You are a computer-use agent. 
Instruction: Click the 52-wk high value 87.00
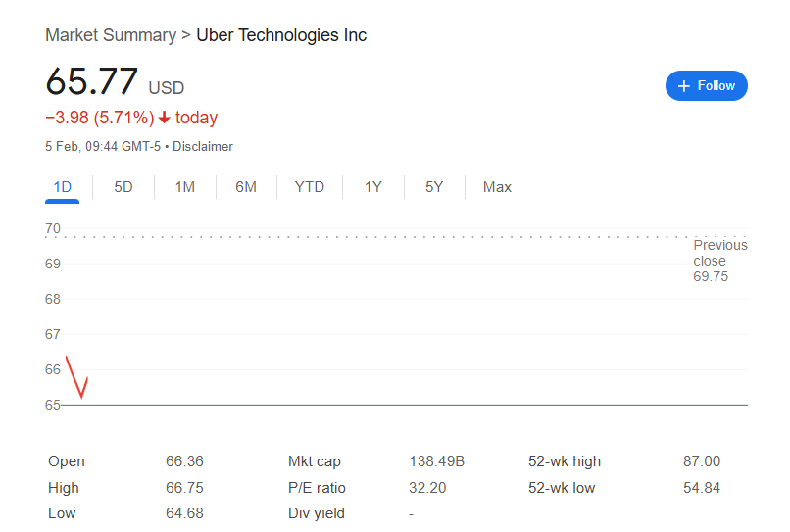(x=701, y=461)
